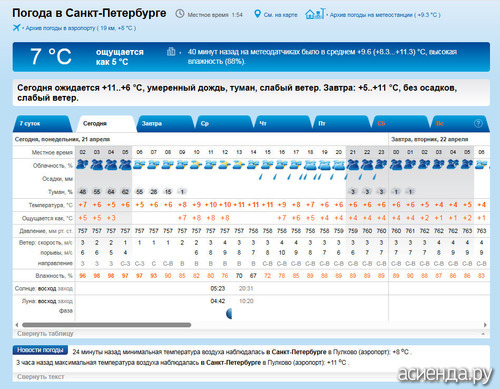Switch to the 7 суток tab

point(30,123)
